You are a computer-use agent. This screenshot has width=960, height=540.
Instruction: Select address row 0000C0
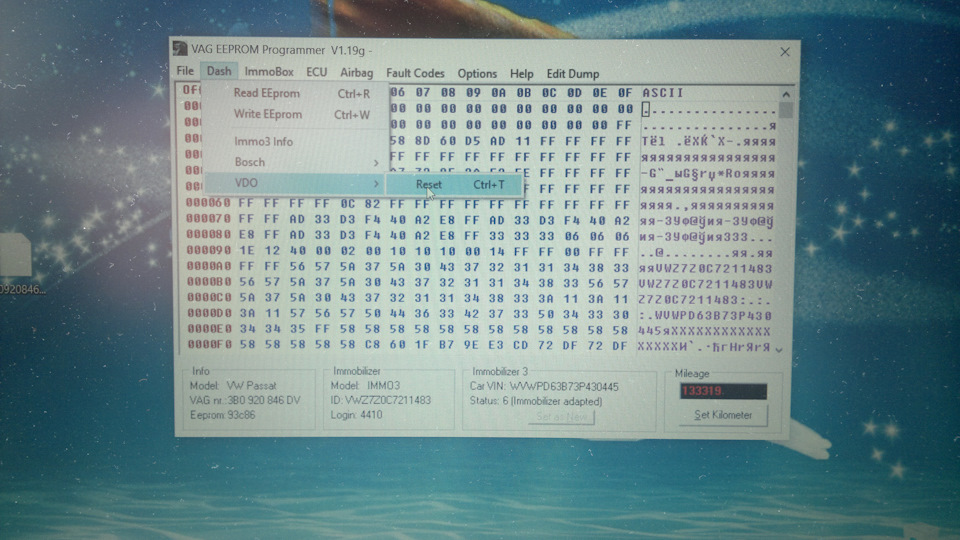tap(209, 298)
